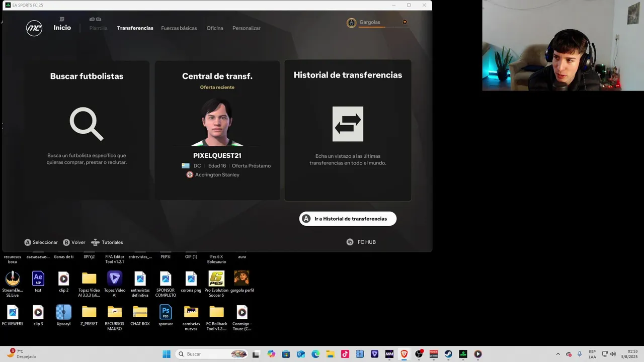This screenshot has height=362, width=644.
Task: Select the Photoshop 'sponsor' PSD file
Action: click(x=166, y=315)
